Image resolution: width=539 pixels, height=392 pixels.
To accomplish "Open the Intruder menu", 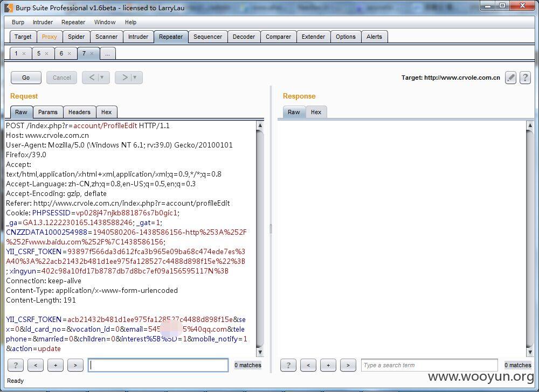I will click(x=43, y=22).
